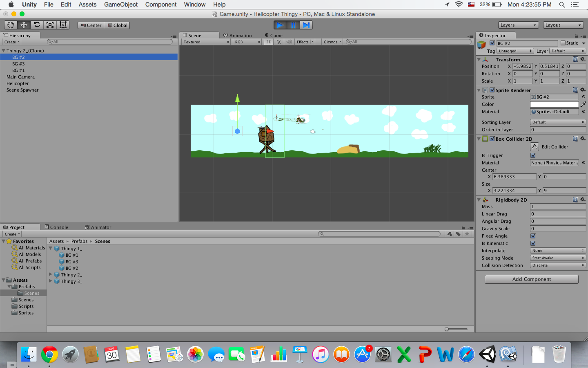Open Rigidbody 2D gear menu

[583, 200]
